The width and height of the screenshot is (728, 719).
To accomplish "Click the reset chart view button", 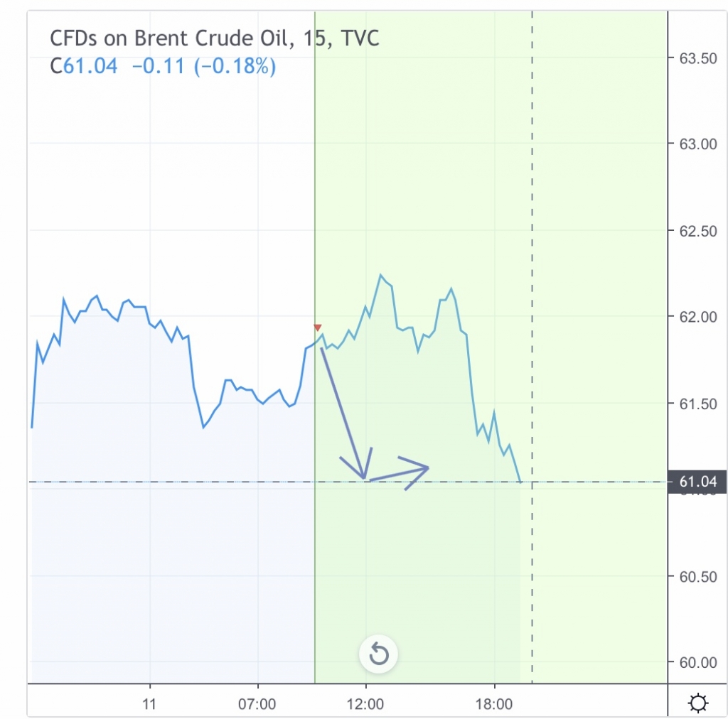I will point(378,654).
